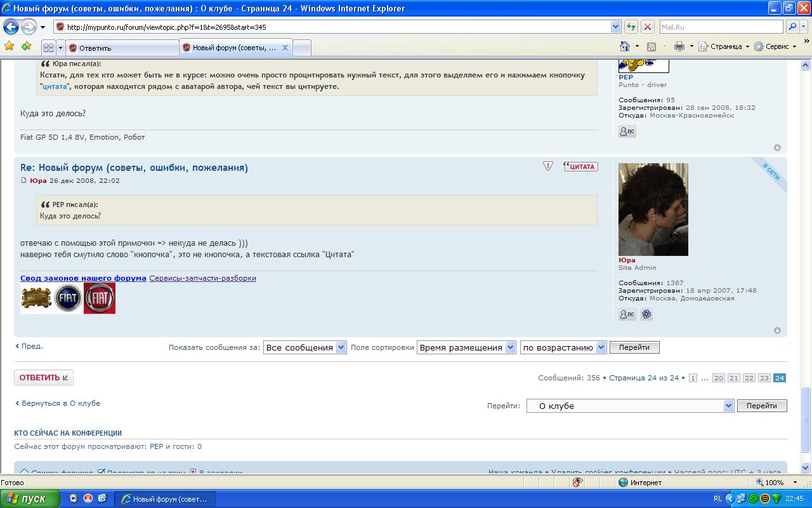This screenshot has width=812, height=508.
Task: Click the red X Stop loading button
Action: point(648,27)
